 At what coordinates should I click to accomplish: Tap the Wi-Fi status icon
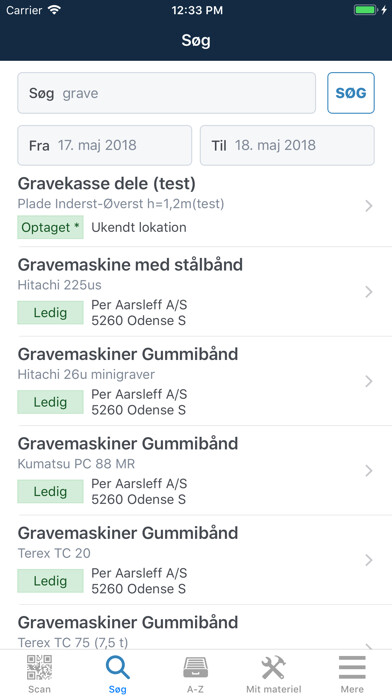tap(55, 10)
